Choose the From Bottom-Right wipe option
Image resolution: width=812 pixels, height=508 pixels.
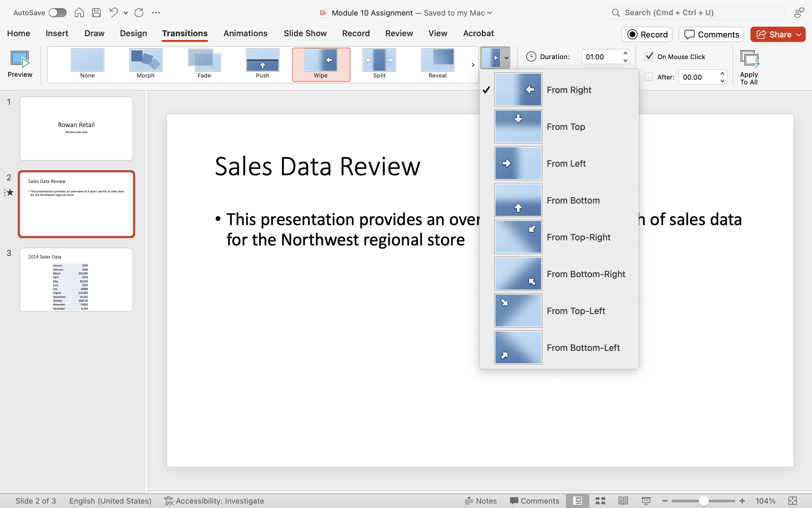click(x=559, y=274)
